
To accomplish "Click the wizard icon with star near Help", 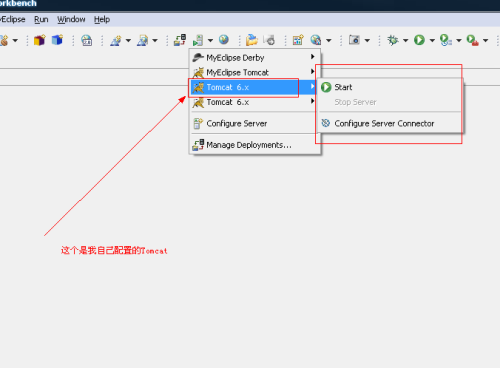I will pyautogui.click(x=116, y=40).
